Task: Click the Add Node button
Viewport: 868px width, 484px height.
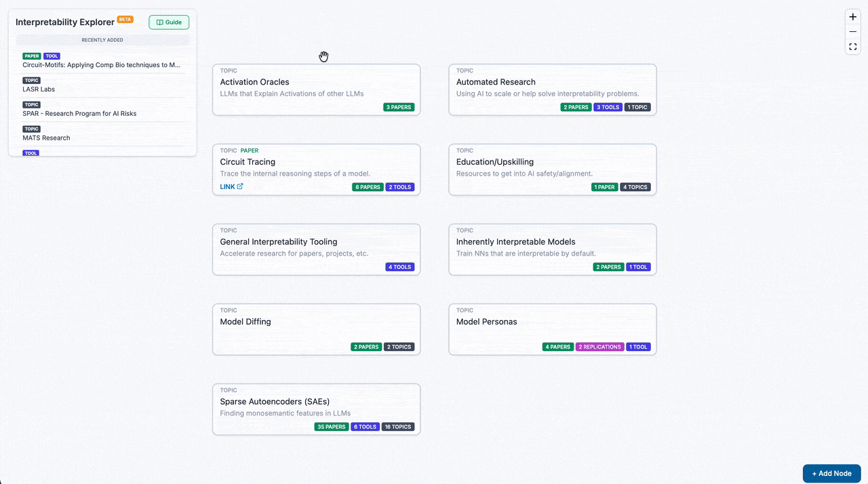Action: point(831,473)
